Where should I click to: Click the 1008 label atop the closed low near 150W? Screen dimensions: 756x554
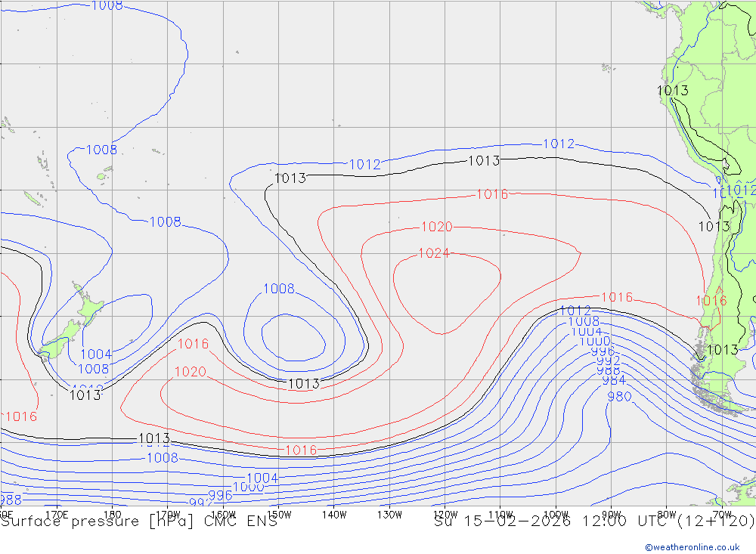279,288
